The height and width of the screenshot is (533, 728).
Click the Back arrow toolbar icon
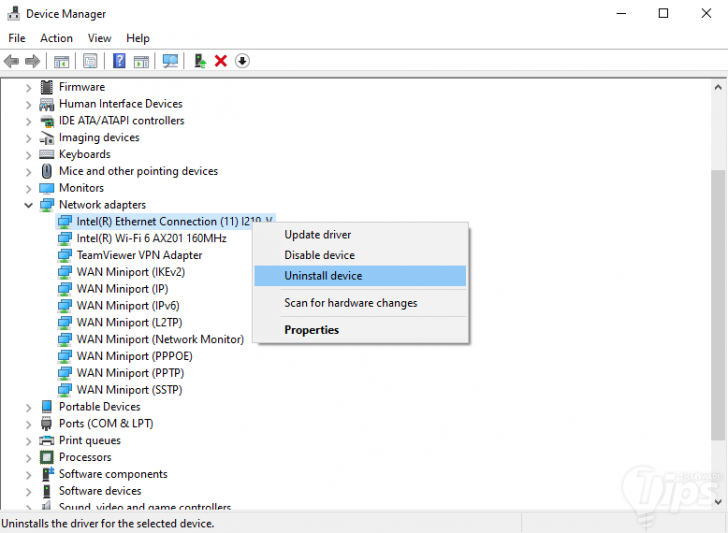click(11, 61)
